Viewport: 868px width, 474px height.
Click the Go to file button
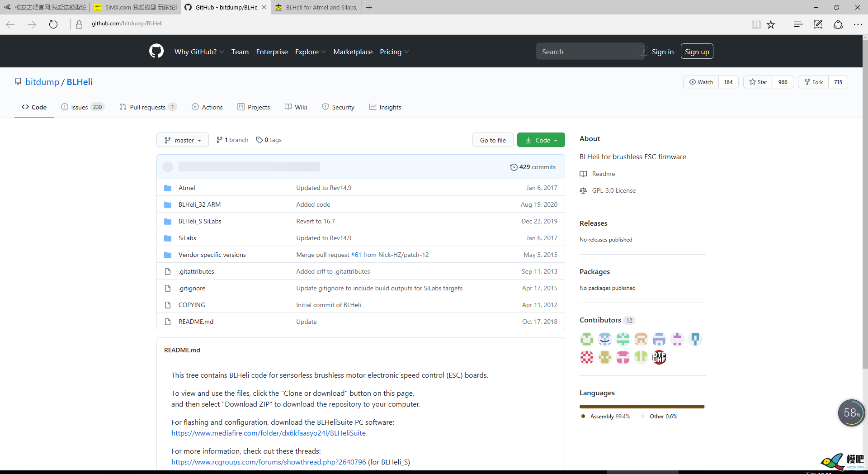[493, 140]
